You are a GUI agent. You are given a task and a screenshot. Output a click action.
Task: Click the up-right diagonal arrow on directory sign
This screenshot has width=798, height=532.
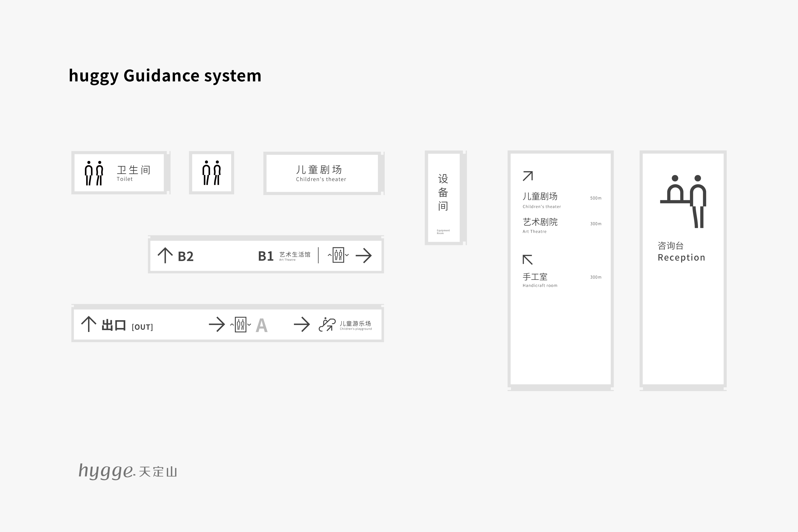[528, 176]
